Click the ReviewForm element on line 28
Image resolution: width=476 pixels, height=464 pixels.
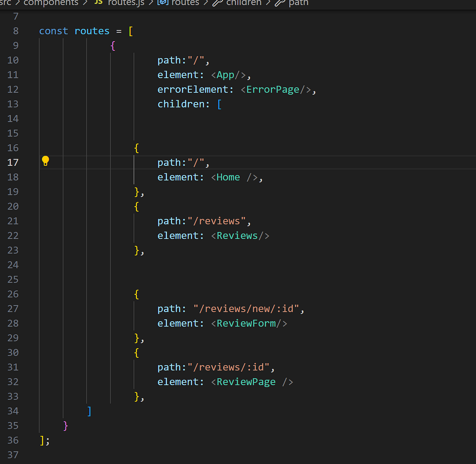tap(246, 323)
